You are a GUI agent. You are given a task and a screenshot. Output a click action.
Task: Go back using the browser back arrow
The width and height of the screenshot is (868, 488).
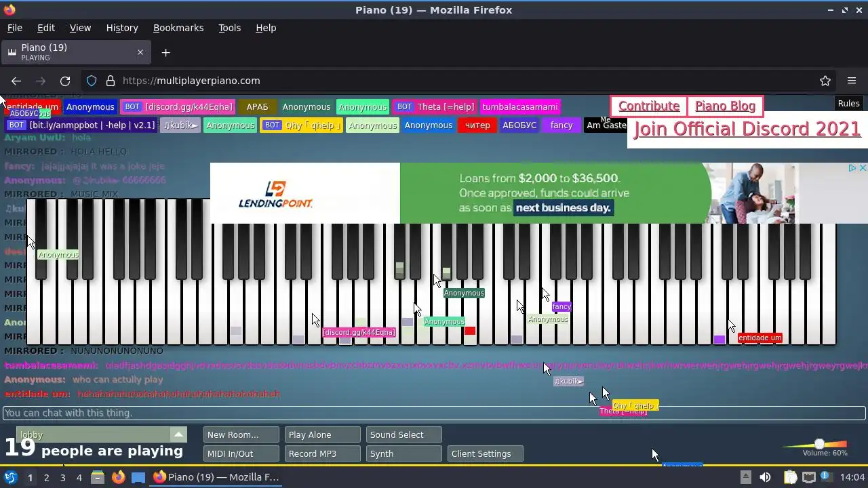[x=16, y=81]
